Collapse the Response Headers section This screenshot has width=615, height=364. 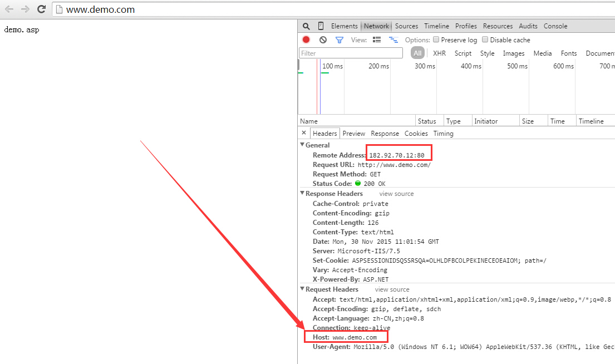pos(302,194)
